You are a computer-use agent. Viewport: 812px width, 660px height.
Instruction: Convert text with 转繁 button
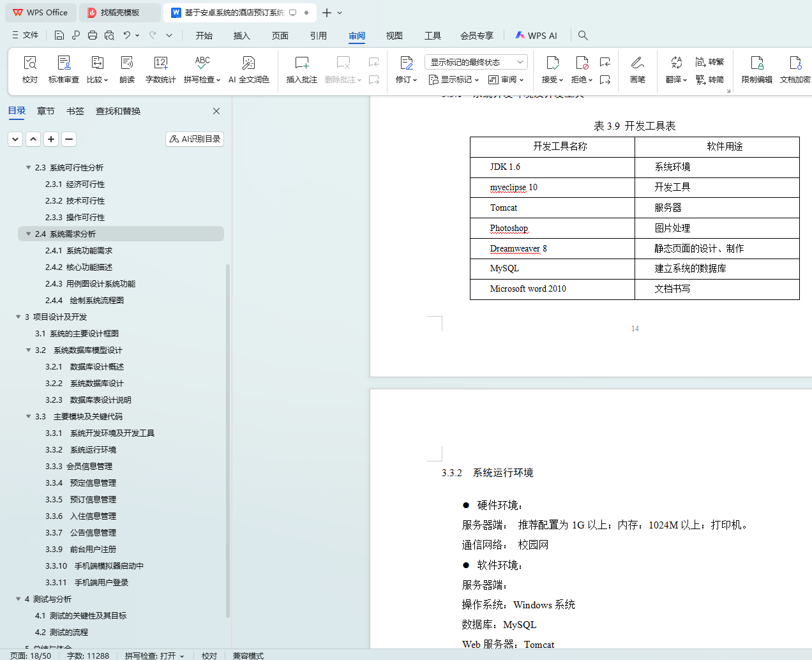(x=710, y=62)
